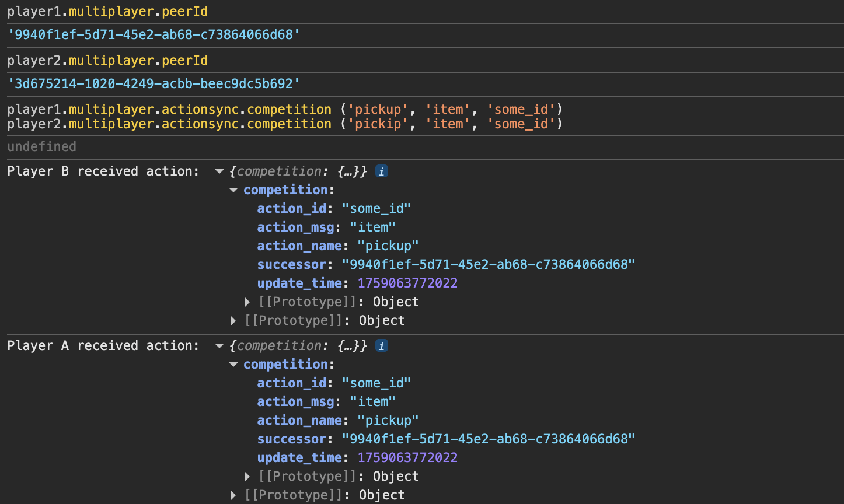Click the player2 actionsync.competition 'pickip' command
The width and height of the screenshot is (844, 504).
coord(284,124)
